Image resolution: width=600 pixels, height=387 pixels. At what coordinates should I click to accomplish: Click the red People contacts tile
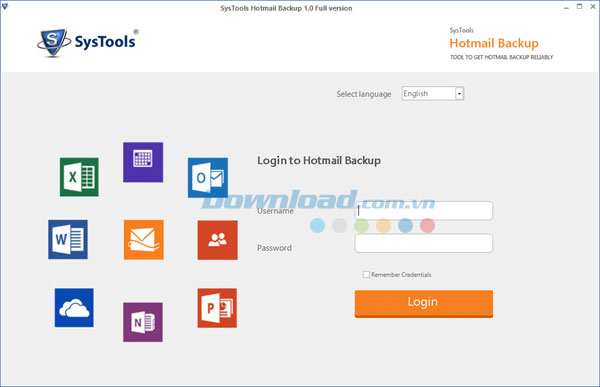tap(217, 240)
